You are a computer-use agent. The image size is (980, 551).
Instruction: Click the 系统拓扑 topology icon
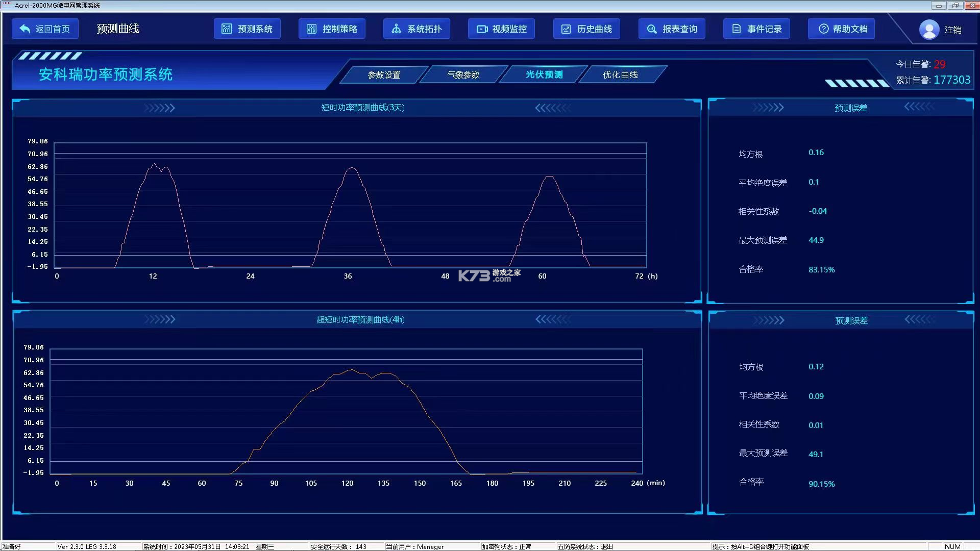point(396,29)
